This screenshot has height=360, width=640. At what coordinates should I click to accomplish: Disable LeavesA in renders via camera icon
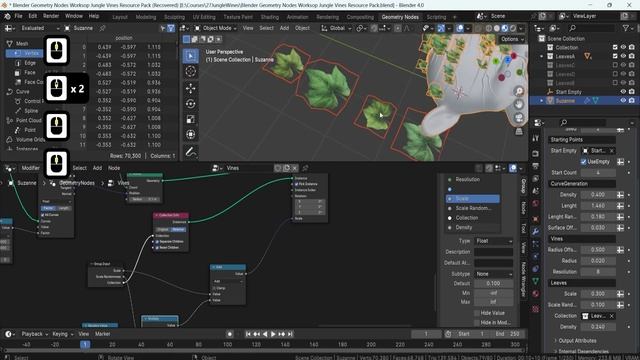point(632,56)
